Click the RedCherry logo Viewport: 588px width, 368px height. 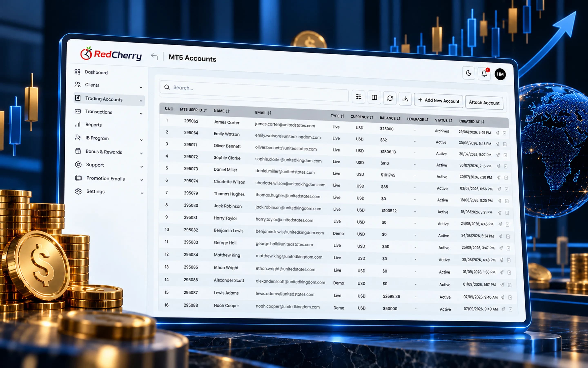pyautogui.click(x=111, y=54)
